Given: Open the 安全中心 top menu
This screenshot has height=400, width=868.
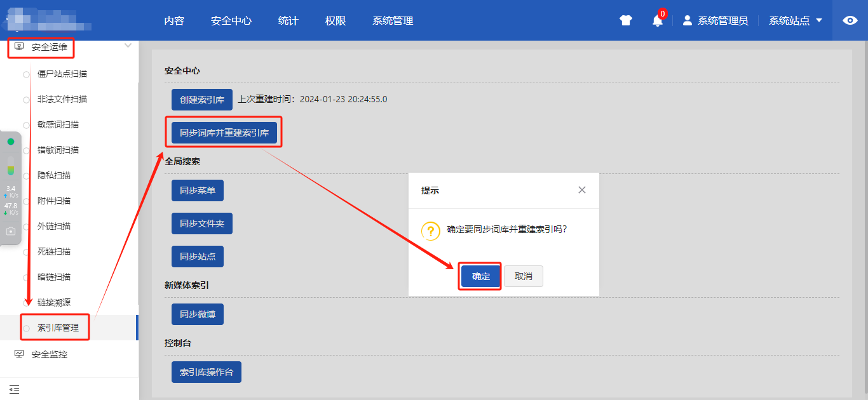Looking at the screenshot, I should 231,20.
